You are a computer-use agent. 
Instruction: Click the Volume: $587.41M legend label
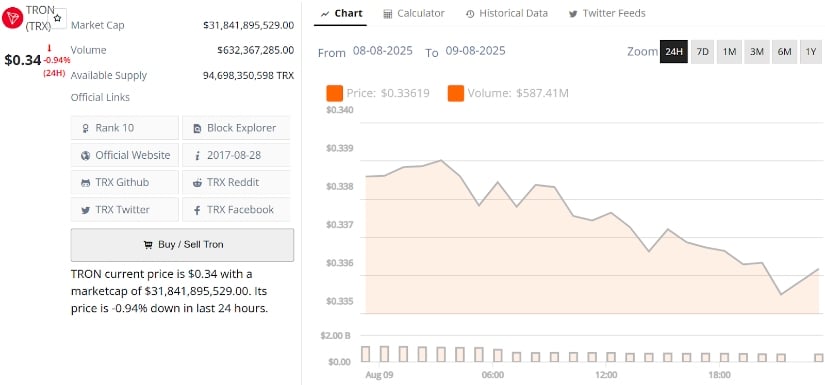tap(518, 94)
